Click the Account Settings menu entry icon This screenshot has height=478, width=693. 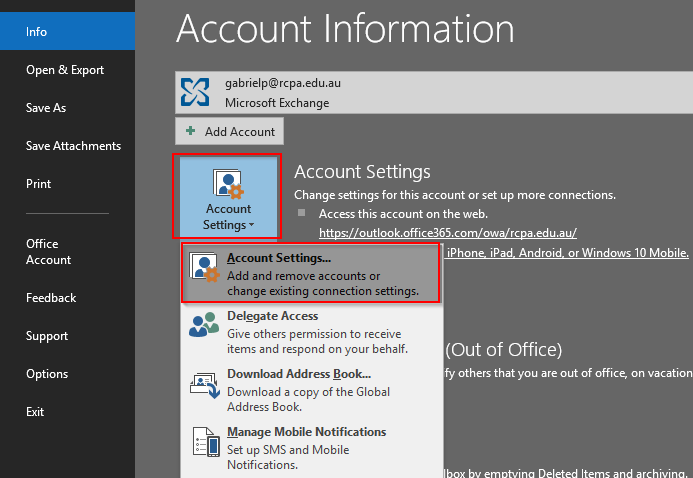204,267
